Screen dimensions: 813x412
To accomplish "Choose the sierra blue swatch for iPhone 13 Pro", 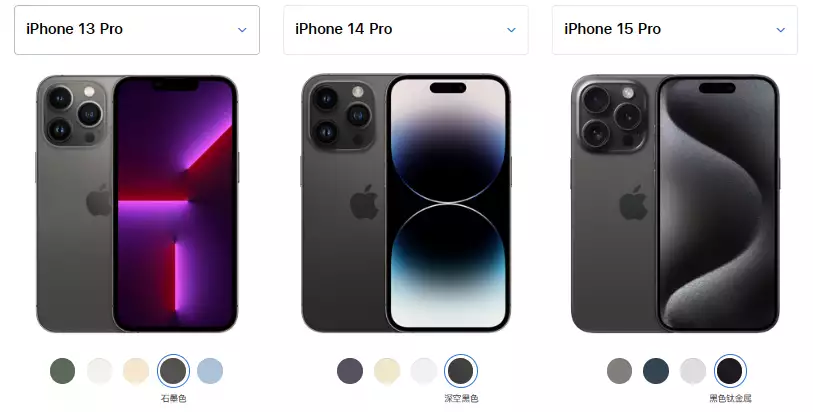I will pos(210,371).
